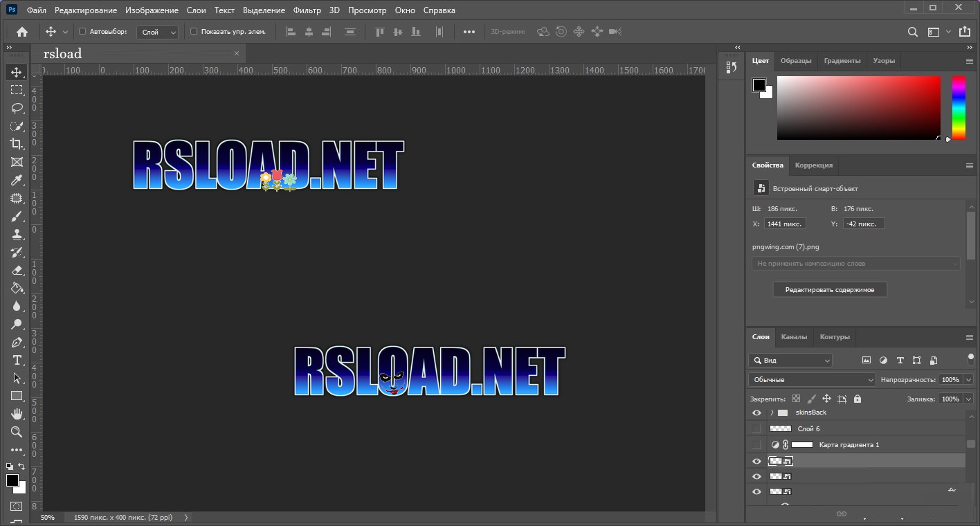
Task: Enable Показать упр. элем. checkbox
Action: (194, 32)
